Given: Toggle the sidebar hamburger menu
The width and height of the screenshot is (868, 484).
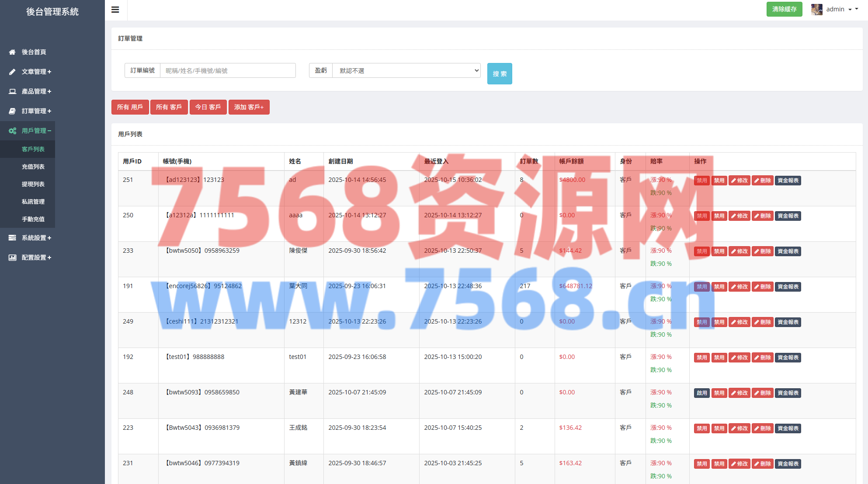Looking at the screenshot, I should point(115,10).
